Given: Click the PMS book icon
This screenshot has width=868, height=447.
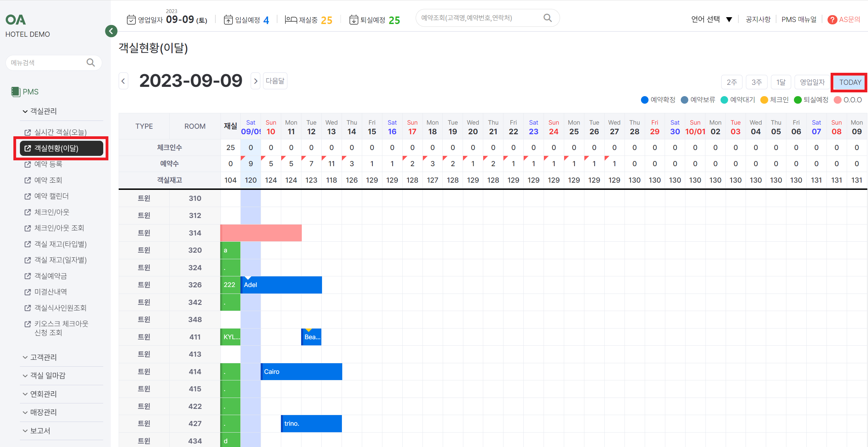Looking at the screenshot, I should 15,92.
